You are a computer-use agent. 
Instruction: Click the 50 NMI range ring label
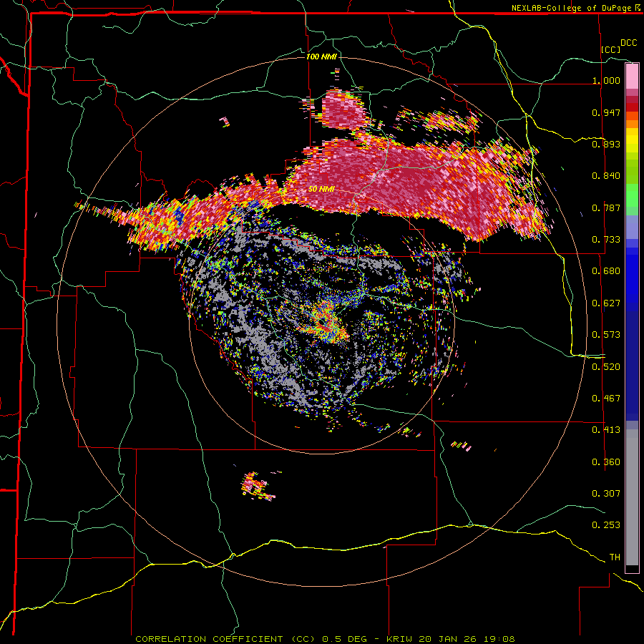(x=321, y=190)
